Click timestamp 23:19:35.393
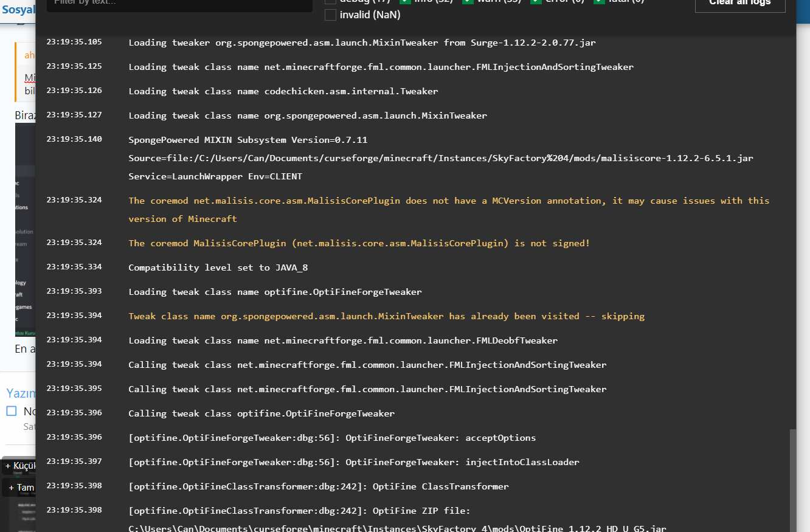The height and width of the screenshot is (532, 810). 74,291
